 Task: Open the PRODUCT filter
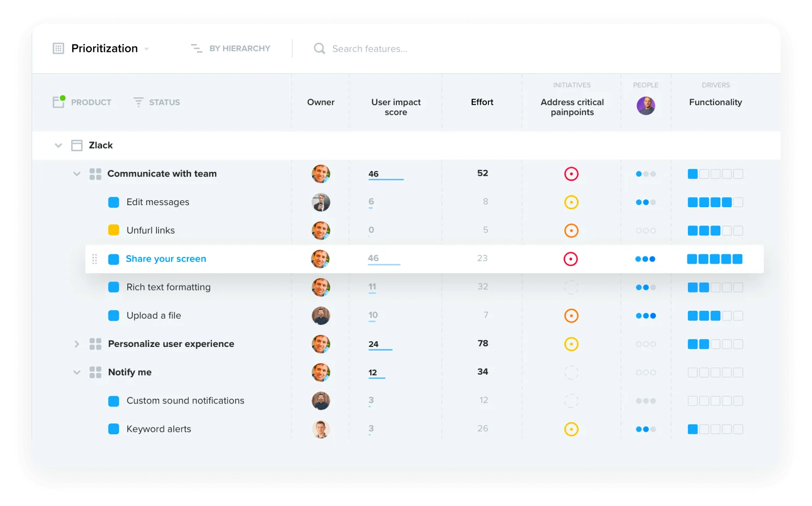pos(91,103)
